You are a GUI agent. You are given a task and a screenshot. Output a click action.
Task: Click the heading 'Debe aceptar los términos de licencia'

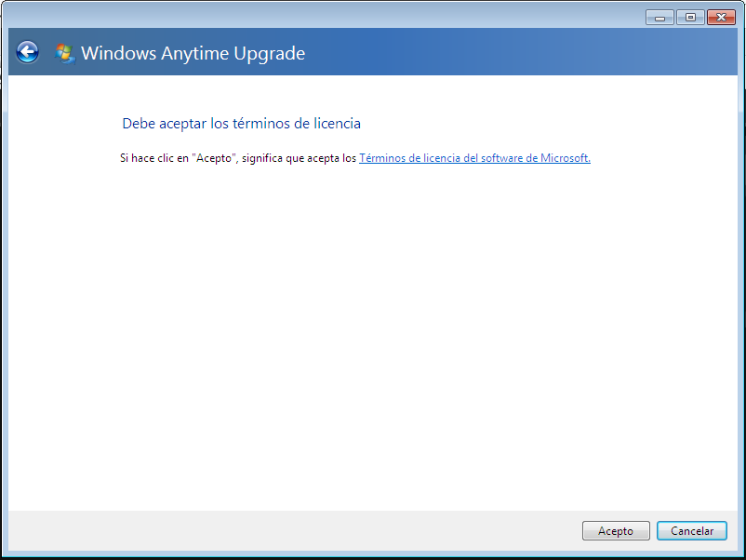[x=241, y=124]
